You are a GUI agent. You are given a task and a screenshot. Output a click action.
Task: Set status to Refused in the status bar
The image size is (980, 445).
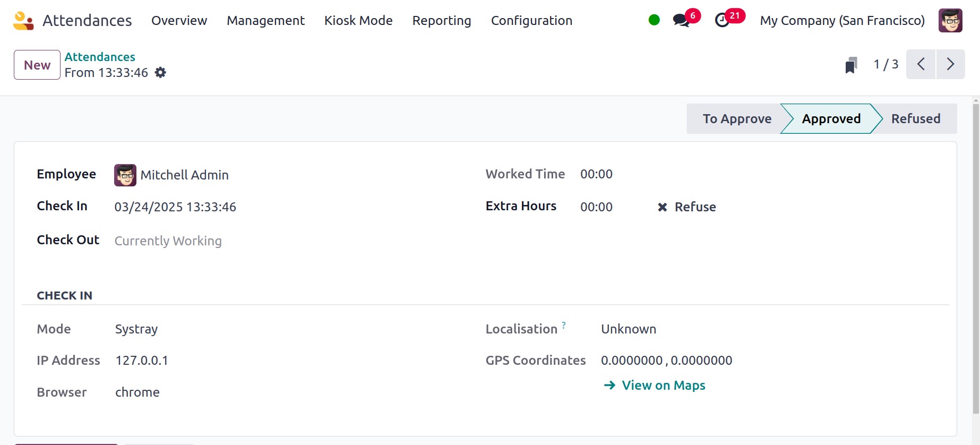pos(915,119)
